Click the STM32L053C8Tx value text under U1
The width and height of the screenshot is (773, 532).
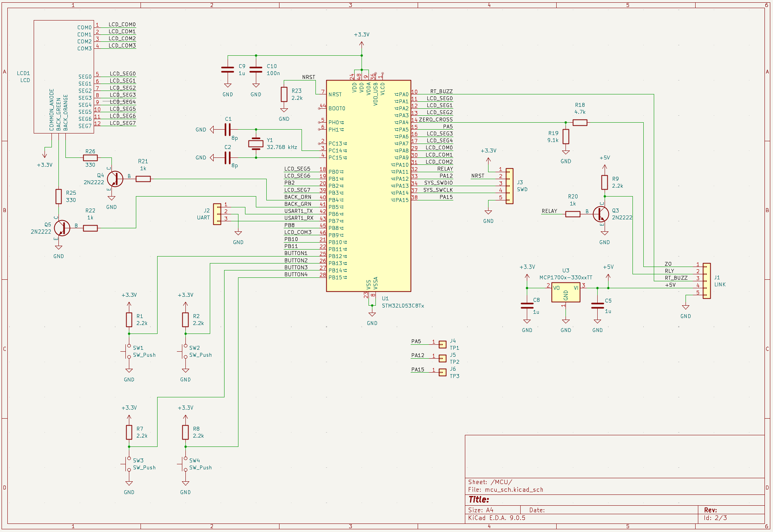click(x=403, y=306)
